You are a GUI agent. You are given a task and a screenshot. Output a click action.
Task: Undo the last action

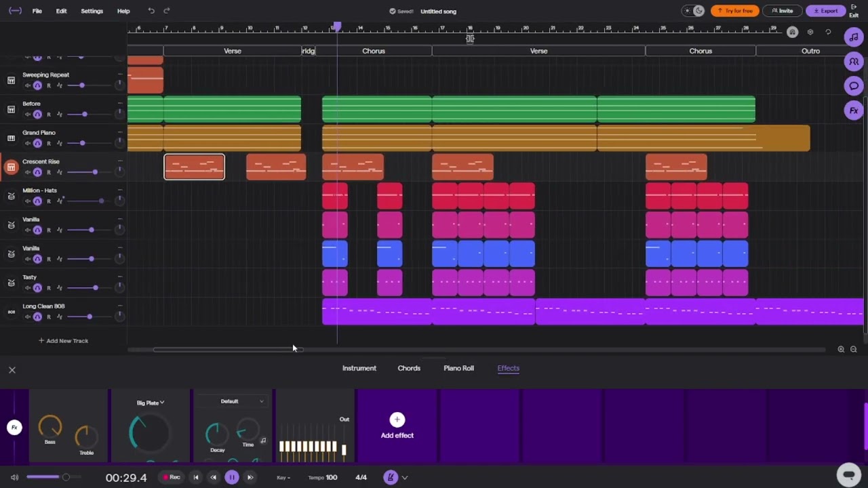[151, 11]
